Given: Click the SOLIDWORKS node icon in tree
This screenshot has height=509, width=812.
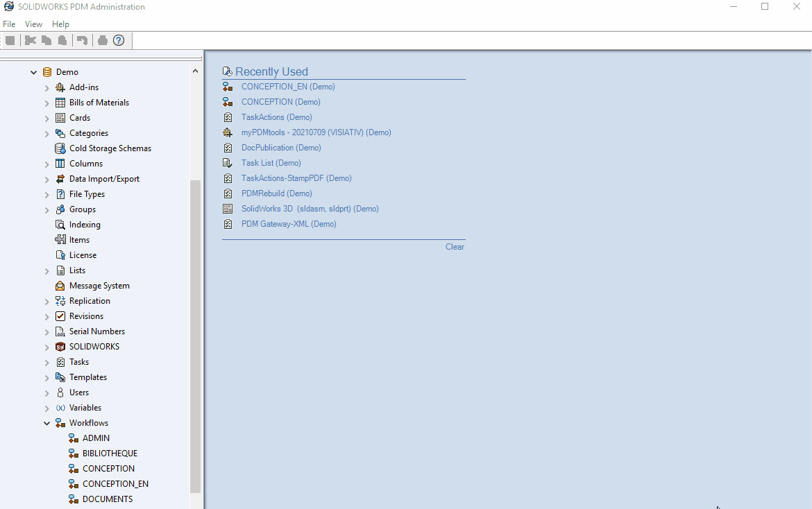Looking at the screenshot, I should [60, 347].
